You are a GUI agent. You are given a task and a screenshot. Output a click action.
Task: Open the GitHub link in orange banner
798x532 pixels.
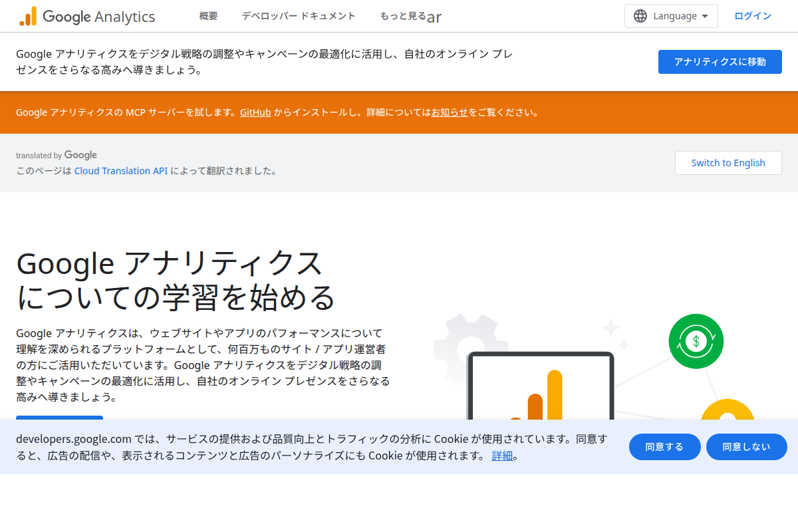[255, 112]
